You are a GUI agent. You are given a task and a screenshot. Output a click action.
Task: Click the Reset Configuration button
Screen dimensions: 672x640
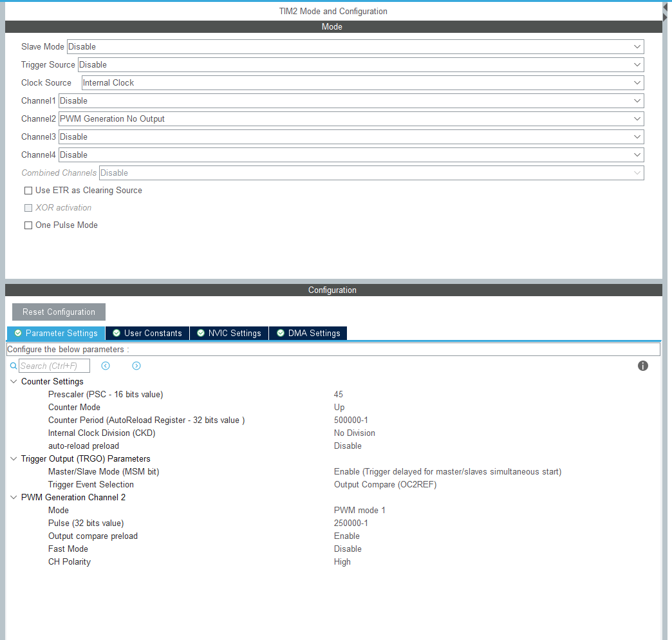(x=59, y=312)
